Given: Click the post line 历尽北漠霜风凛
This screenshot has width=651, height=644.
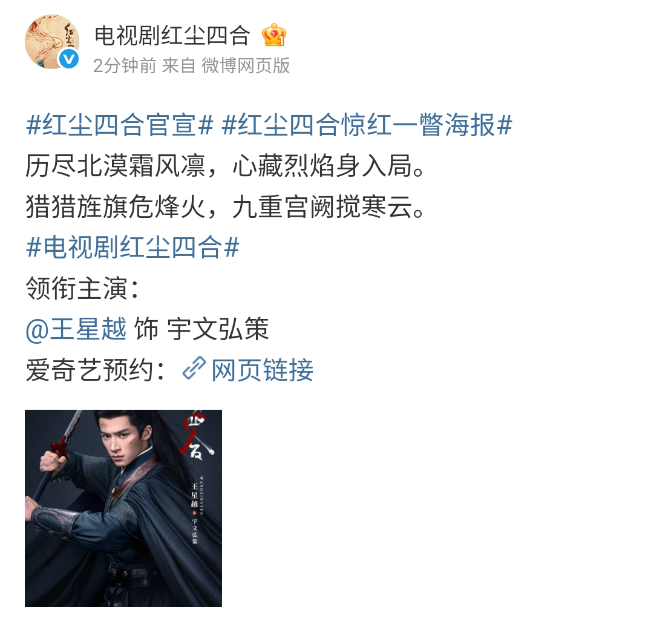Looking at the screenshot, I should click(x=116, y=165).
